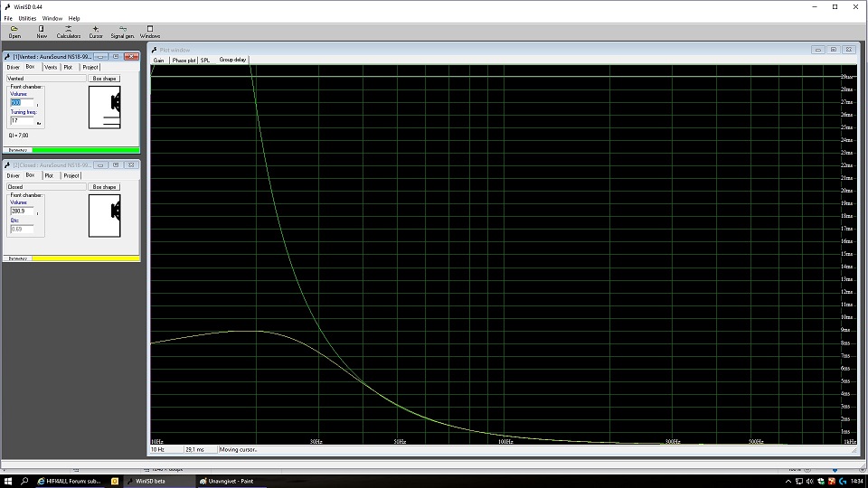Click the Qtc field showing 0.69
Viewport: 868px width, 488px height.
[22, 229]
